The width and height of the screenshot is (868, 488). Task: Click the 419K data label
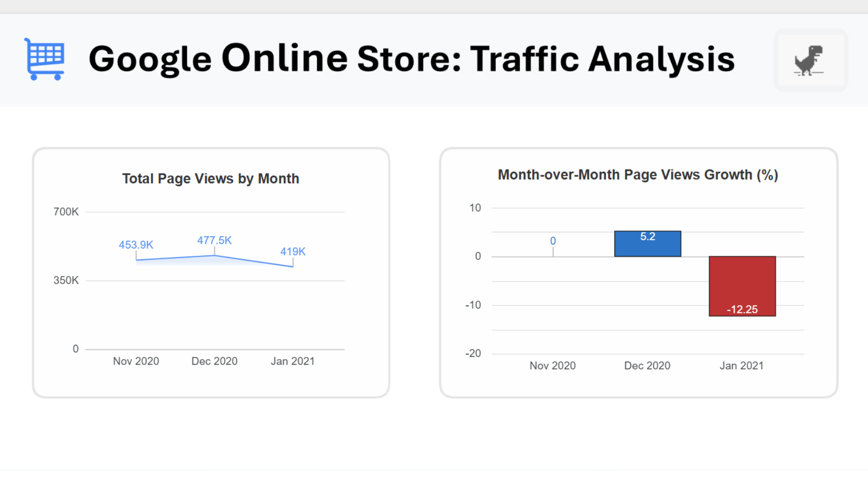click(293, 252)
